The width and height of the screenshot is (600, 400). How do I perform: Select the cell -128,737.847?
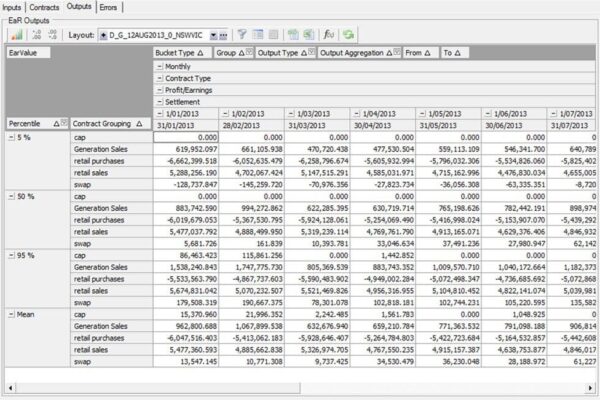pyautogui.click(x=186, y=184)
